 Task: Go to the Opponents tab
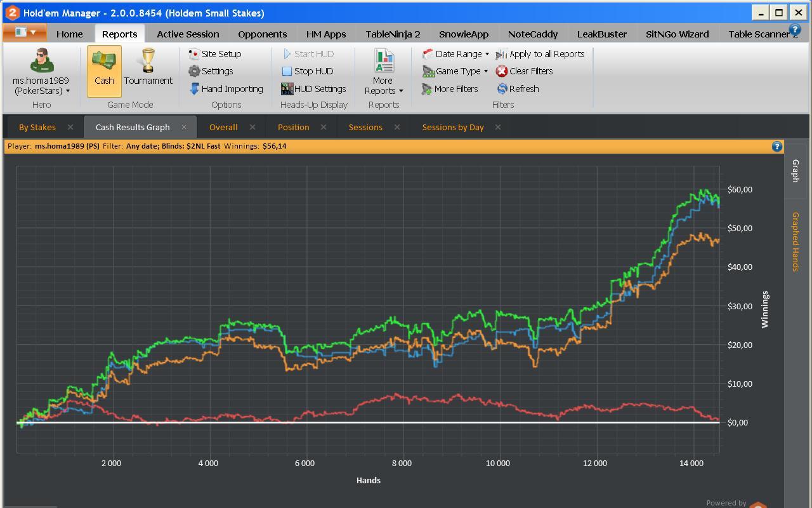(x=263, y=34)
